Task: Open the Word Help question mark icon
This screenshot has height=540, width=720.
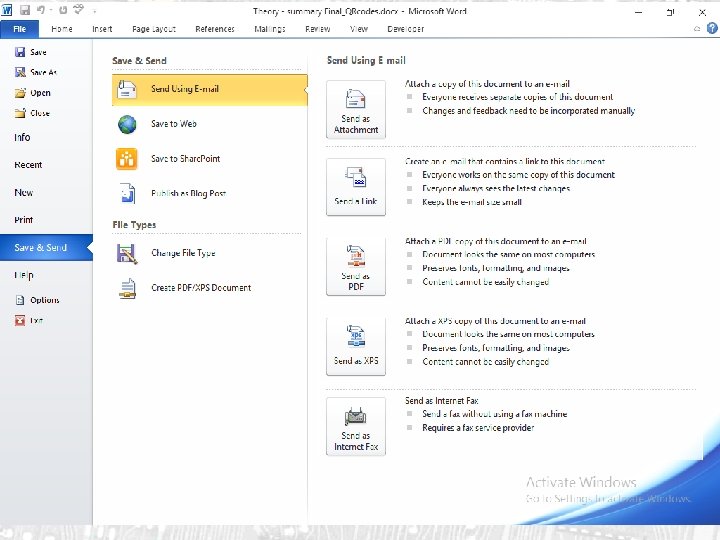Action: click(712, 28)
